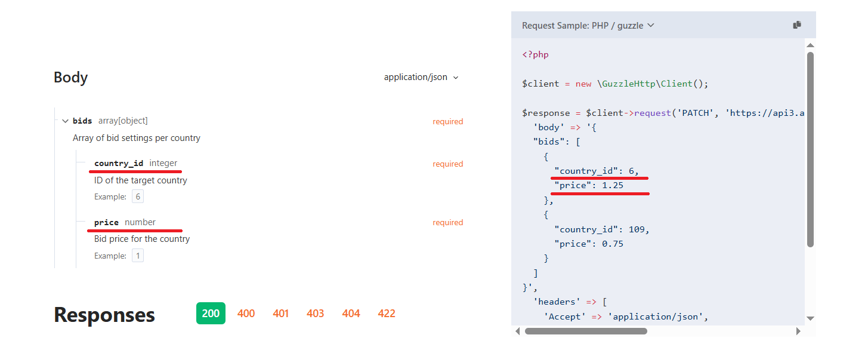
Task: Select the 401 response tab
Action: 281,314
